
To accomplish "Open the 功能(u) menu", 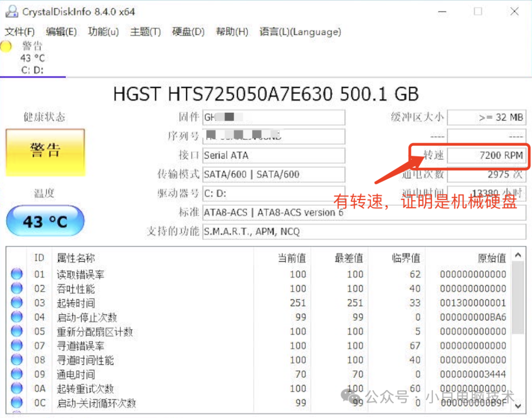I will [x=103, y=32].
